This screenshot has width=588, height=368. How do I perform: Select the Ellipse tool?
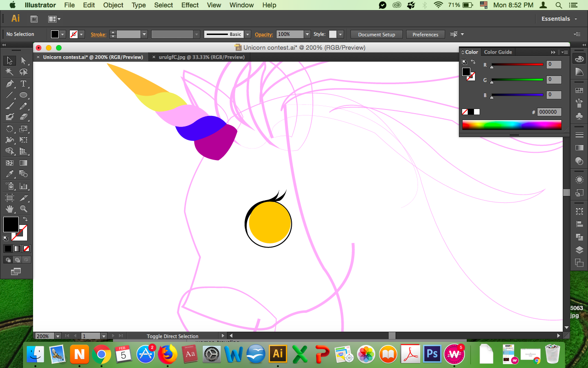click(23, 95)
